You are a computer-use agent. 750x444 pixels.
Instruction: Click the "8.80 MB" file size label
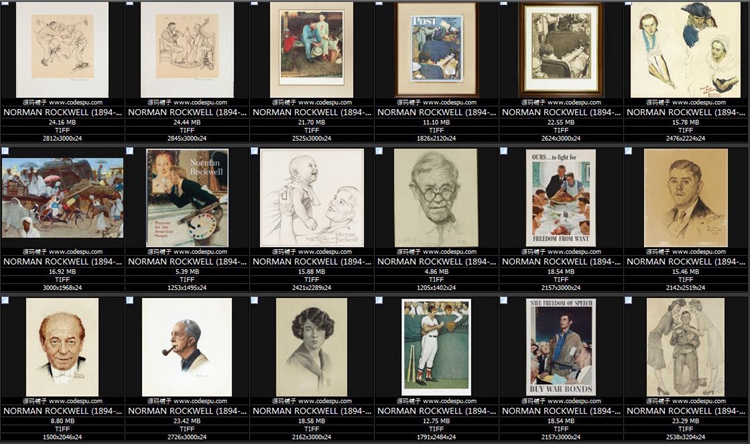coord(62,421)
